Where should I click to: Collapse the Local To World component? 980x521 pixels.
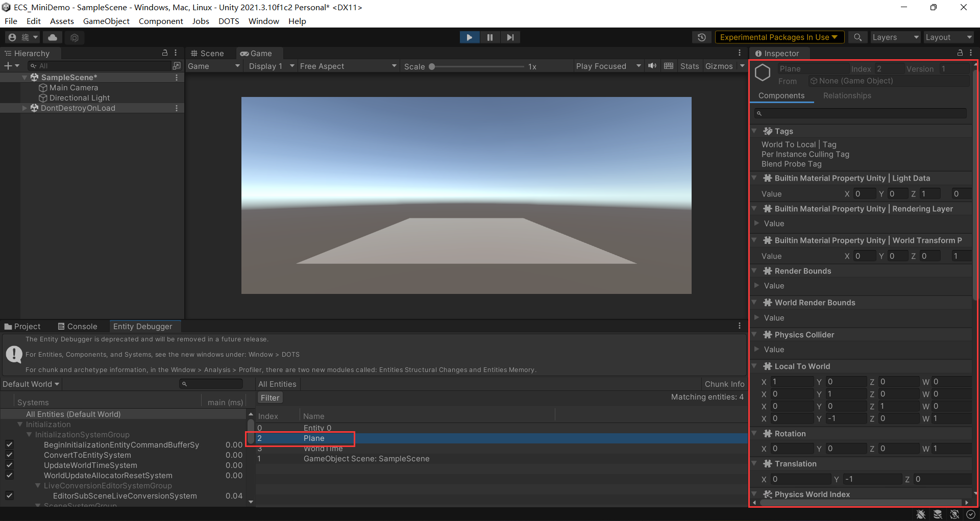tap(754, 366)
